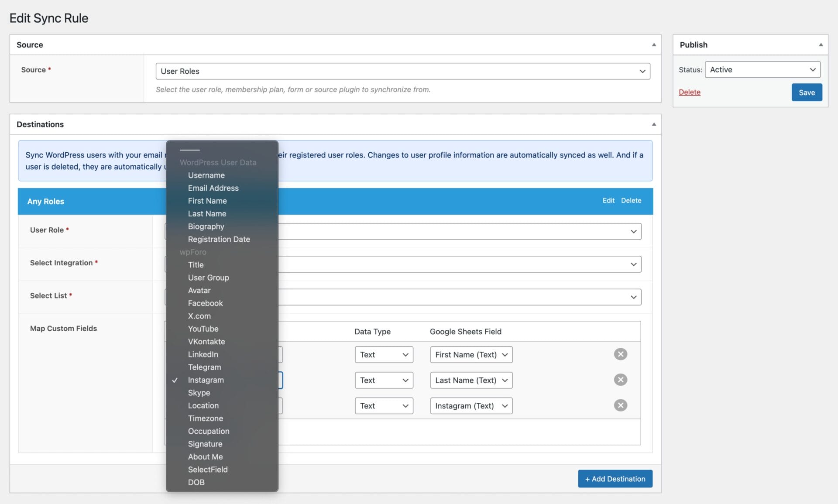Viewport: 838px width, 504px height.
Task: Remove the Instagram field mapping row
Action: click(x=620, y=405)
